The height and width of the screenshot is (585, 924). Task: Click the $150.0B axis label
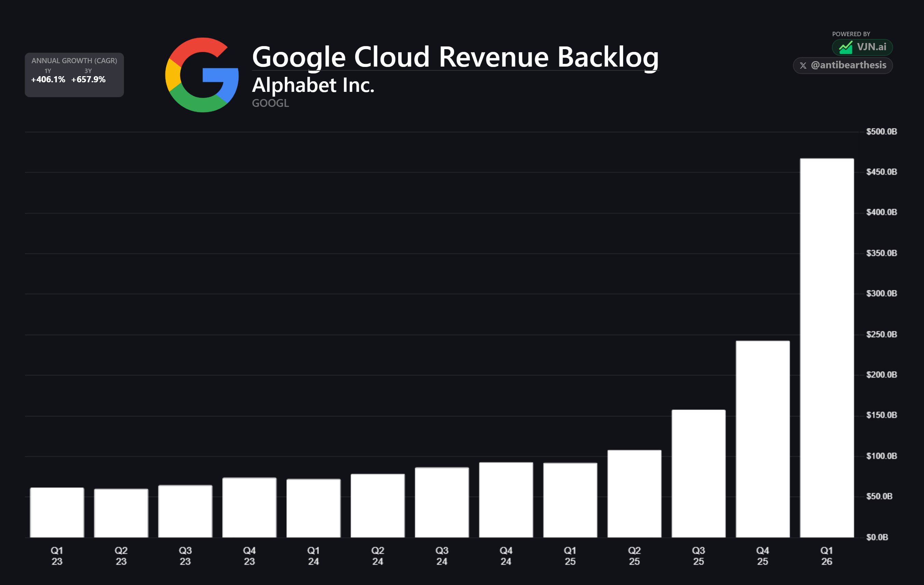coord(881,415)
